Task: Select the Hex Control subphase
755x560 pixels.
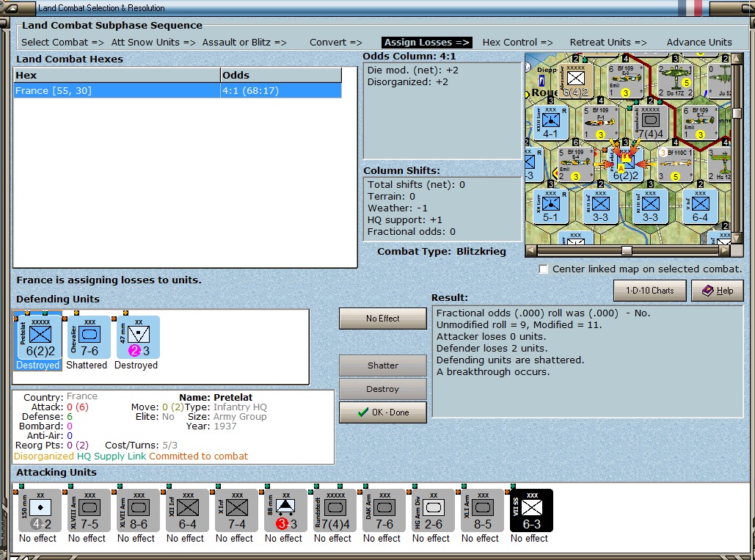Action: [517, 43]
